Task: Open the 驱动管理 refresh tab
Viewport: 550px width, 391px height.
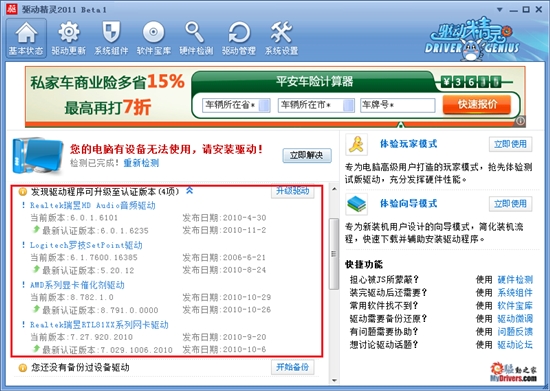Action: [239, 38]
